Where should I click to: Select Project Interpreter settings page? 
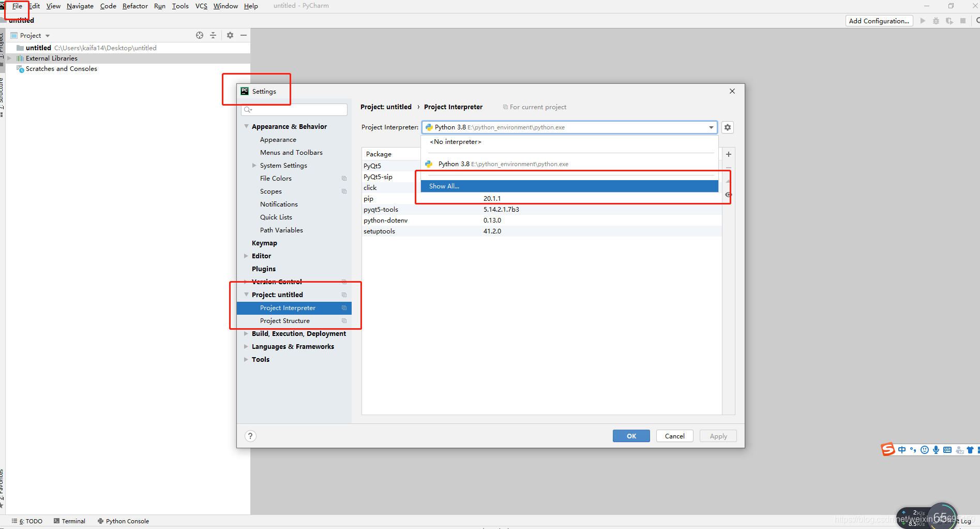[294, 308]
